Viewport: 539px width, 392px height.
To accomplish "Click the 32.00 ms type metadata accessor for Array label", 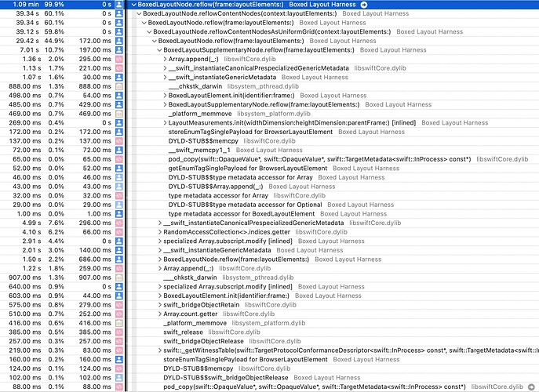I will click(x=218, y=196).
